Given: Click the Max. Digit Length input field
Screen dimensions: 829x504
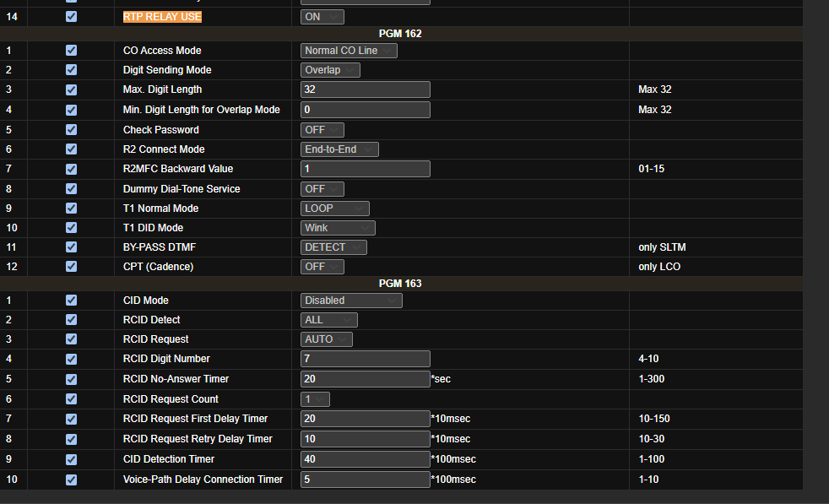Looking at the screenshot, I should point(366,89).
